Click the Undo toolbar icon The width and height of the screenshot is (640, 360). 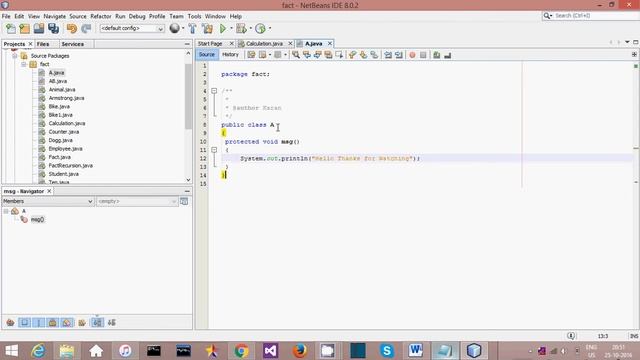(x=72, y=28)
